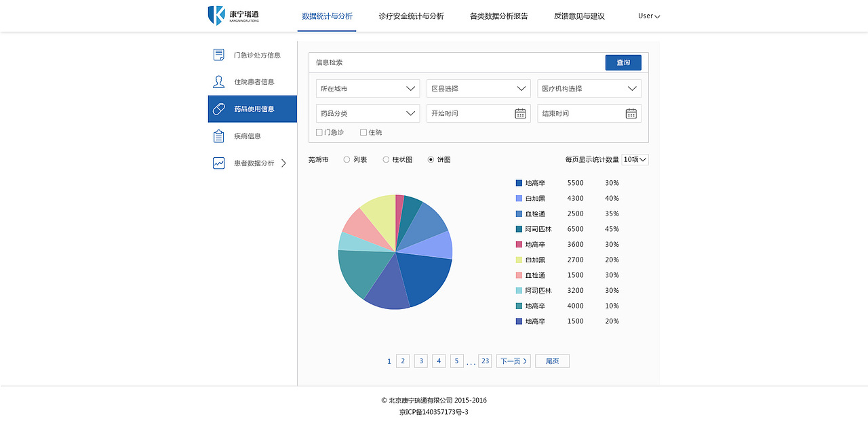Click the 药品使用信息 pill icon

click(x=218, y=108)
